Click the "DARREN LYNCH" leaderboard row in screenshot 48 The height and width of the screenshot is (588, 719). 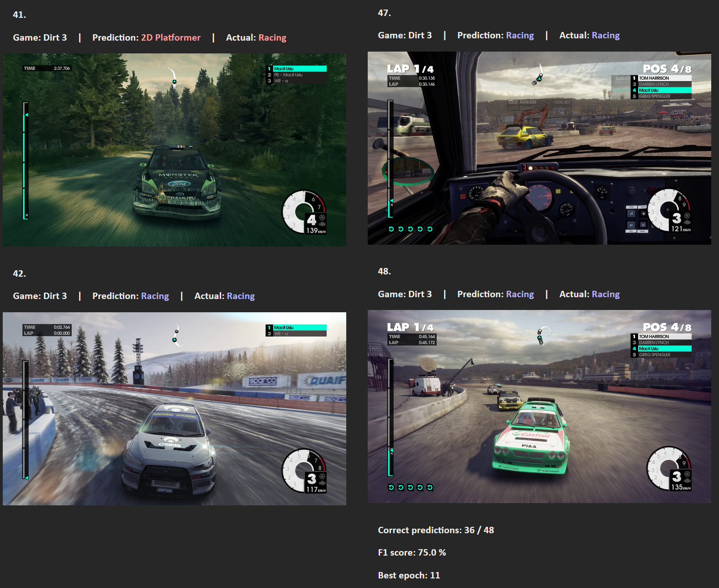(x=661, y=342)
